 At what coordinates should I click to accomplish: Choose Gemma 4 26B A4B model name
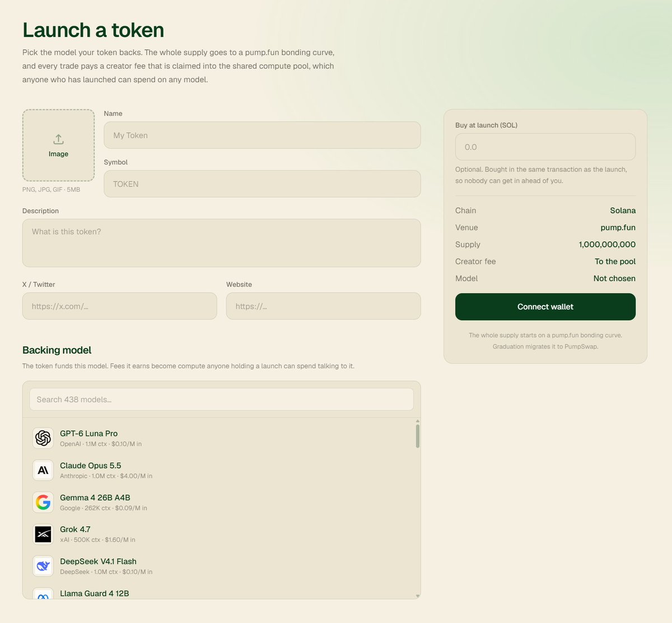95,497
